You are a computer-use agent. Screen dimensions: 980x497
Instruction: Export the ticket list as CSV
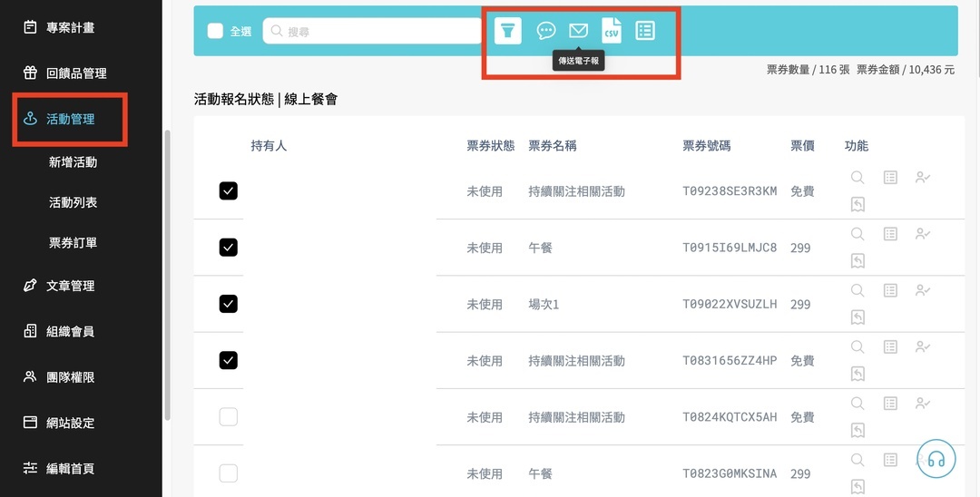tap(612, 31)
